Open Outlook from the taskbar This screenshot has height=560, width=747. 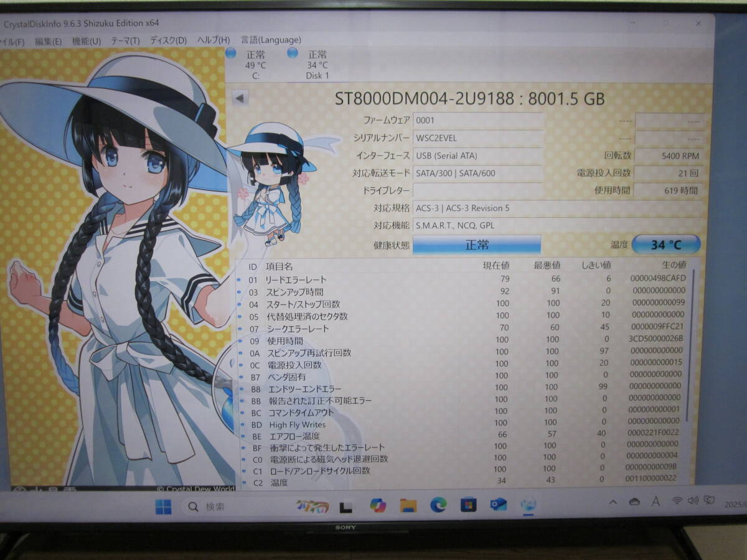tap(499, 504)
